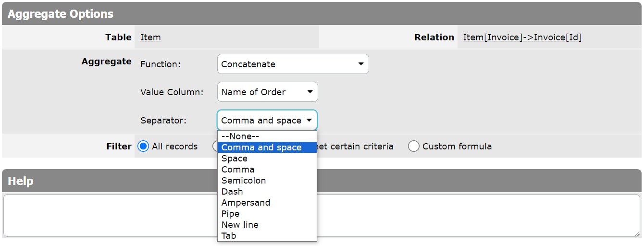Collapse the Separator dropdown showing Comma and space

coord(268,120)
